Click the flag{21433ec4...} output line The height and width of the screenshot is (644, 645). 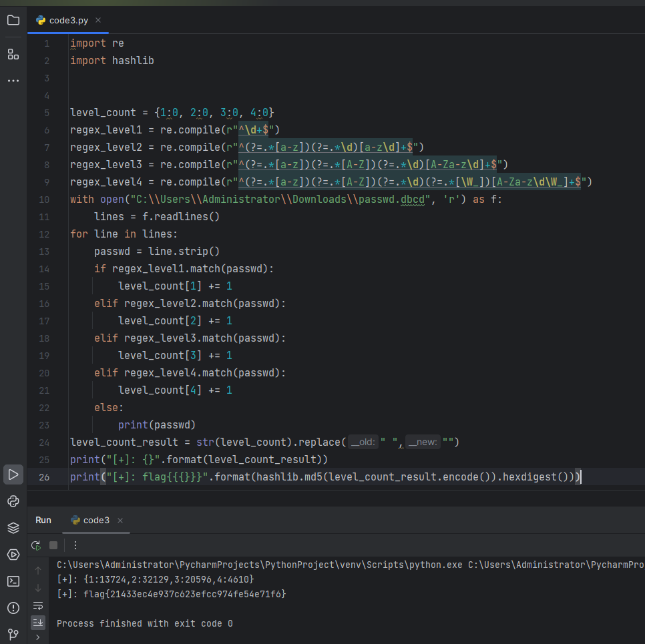pyautogui.click(x=171, y=594)
